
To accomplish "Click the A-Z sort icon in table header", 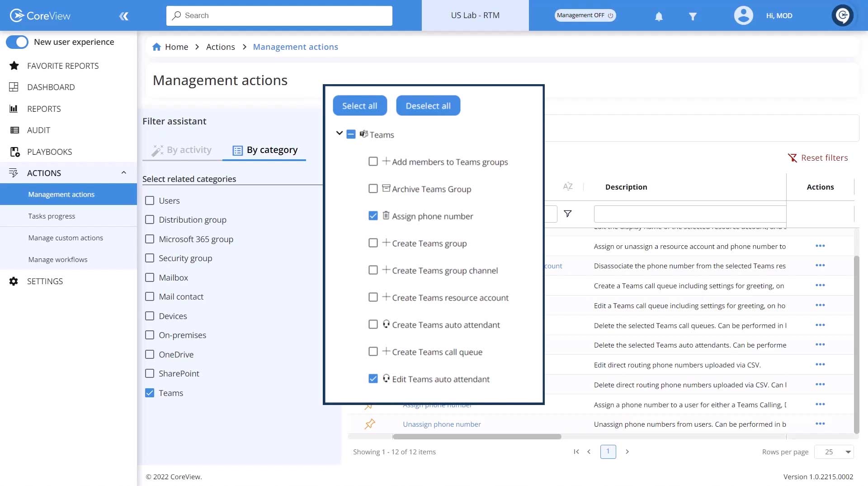I will 567,186.
